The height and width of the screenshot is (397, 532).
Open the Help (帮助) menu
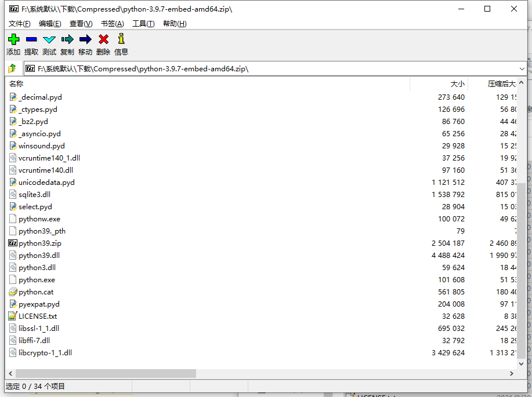(175, 23)
